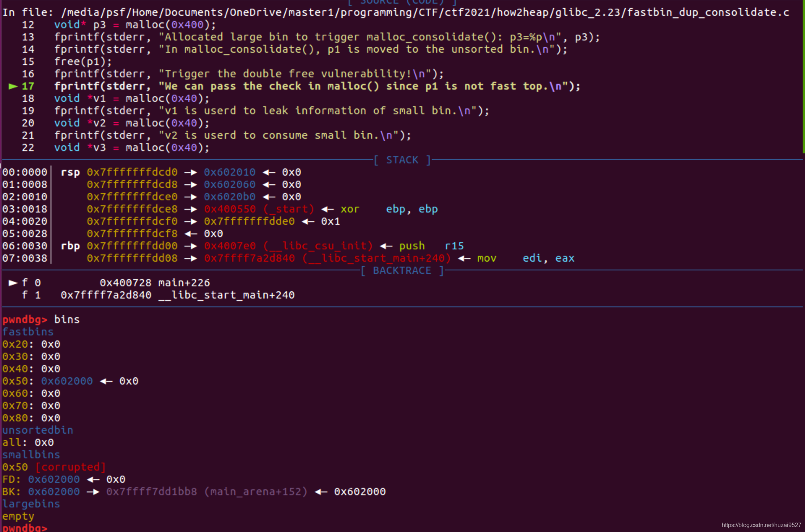Select heap pointer 0x602010
Screen dimensions: 805x532
[230, 172]
